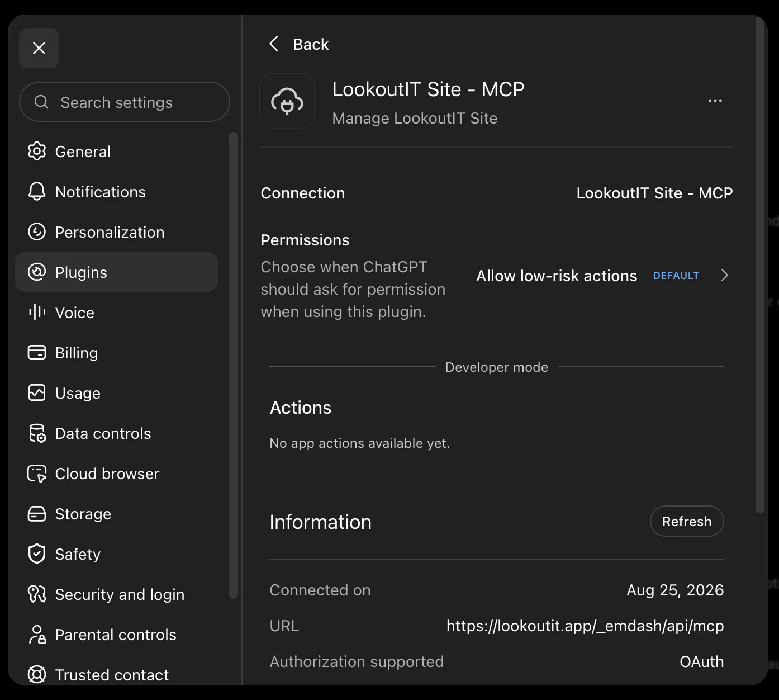779x700 pixels.
Task: Open the Safety label in the sidebar
Action: 78,555
